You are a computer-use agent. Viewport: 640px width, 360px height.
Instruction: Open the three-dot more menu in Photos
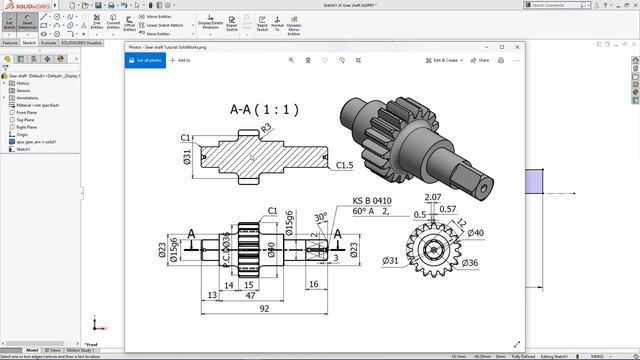click(x=517, y=60)
